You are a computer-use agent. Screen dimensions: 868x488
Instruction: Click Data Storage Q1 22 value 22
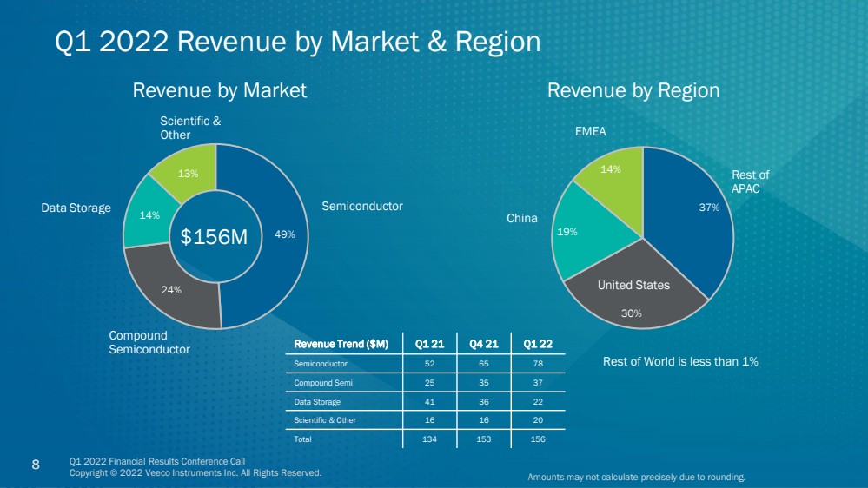pos(538,402)
